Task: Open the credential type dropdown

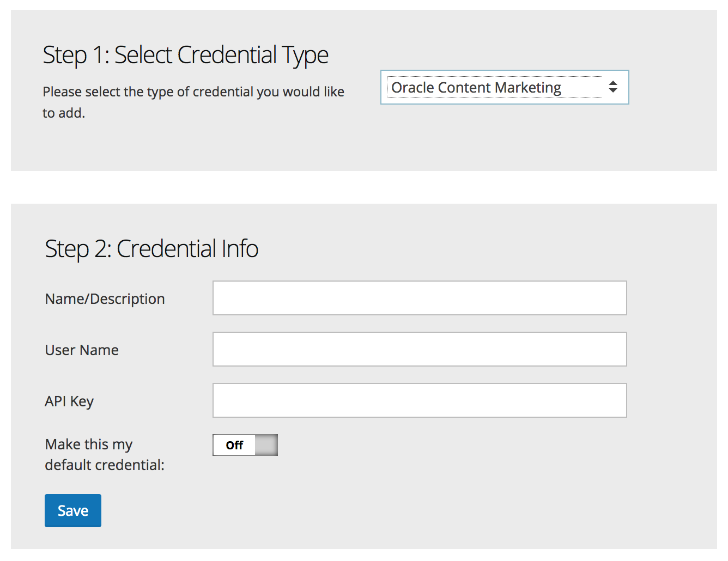Action: pos(504,87)
